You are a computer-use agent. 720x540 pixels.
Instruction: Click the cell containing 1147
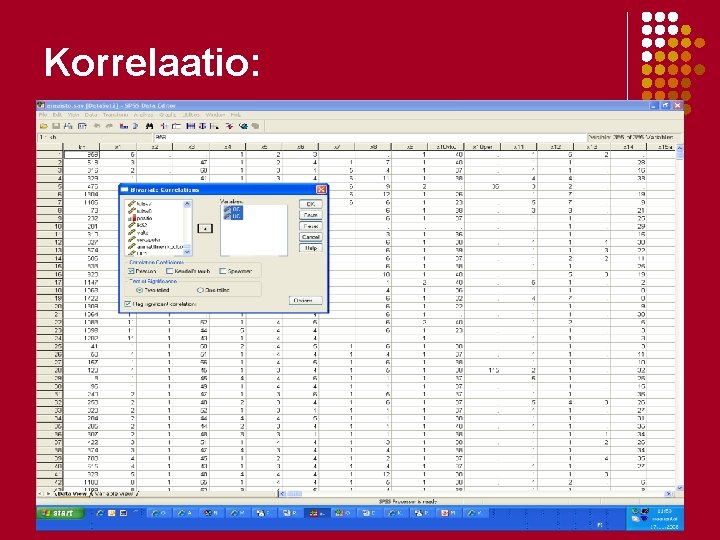click(x=81, y=282)
